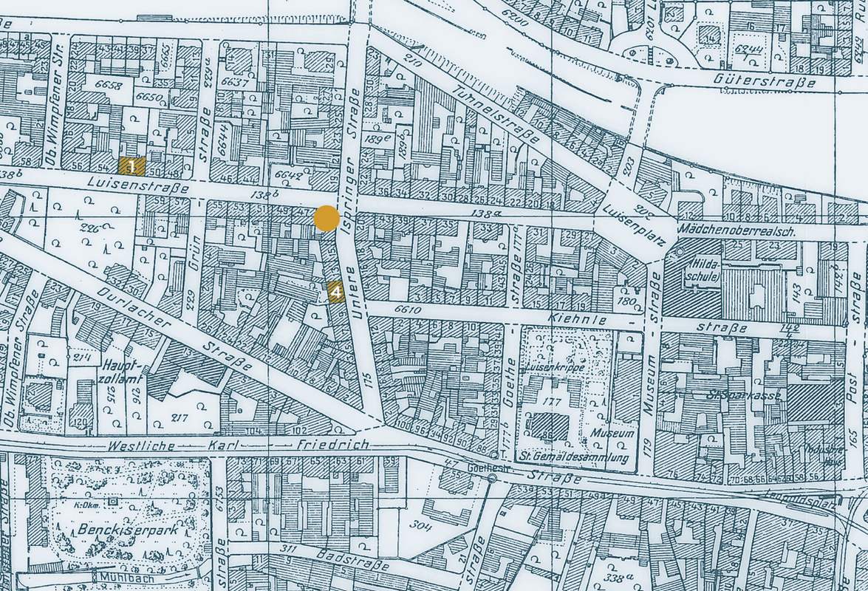The image size is (868, 591).
Task: Click the Benckiserpark label
Action: pos(128,530)
